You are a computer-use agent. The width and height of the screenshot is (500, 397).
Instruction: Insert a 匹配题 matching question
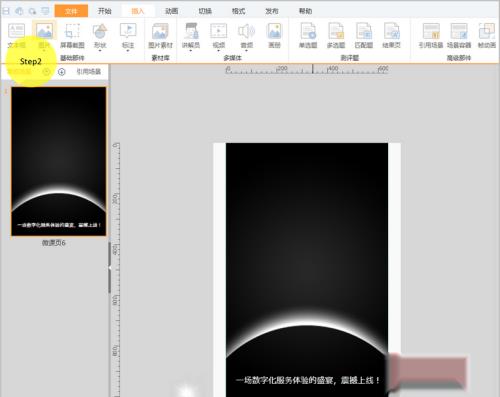pyautogui.click(x=364, y=35)
